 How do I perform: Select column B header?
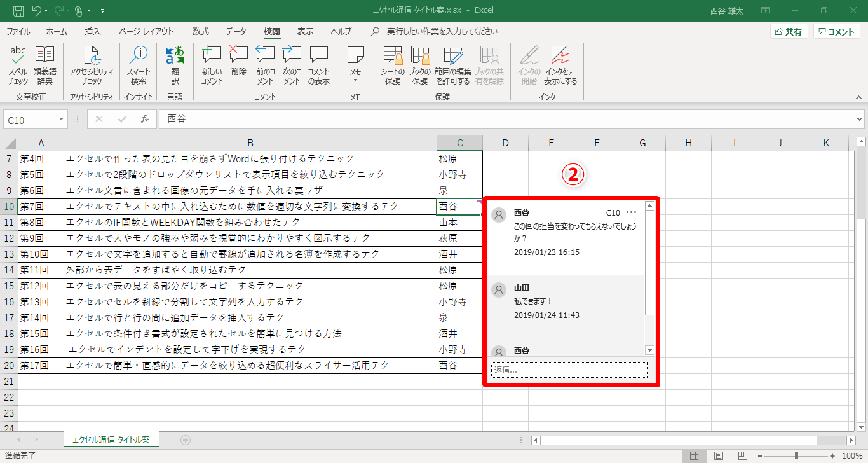tap(250, 143)
